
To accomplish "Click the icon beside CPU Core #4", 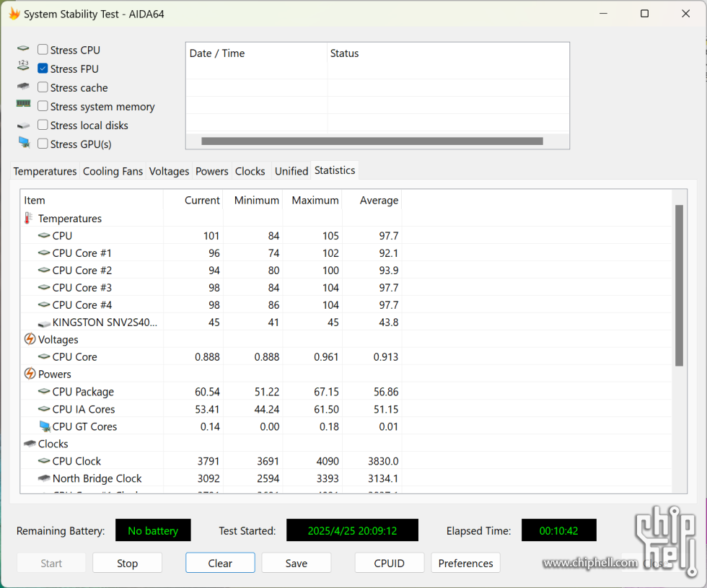I will click(x=44, y=304).
